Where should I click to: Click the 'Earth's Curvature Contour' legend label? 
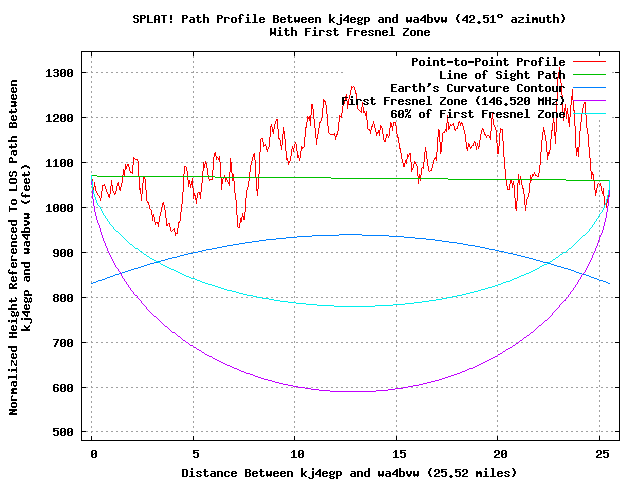[x=478, y=88]
